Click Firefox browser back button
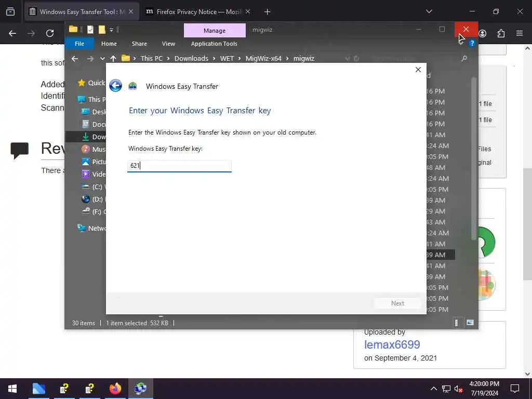The height and width of the screenshot is (399, 532). click(x=12, y=33)
